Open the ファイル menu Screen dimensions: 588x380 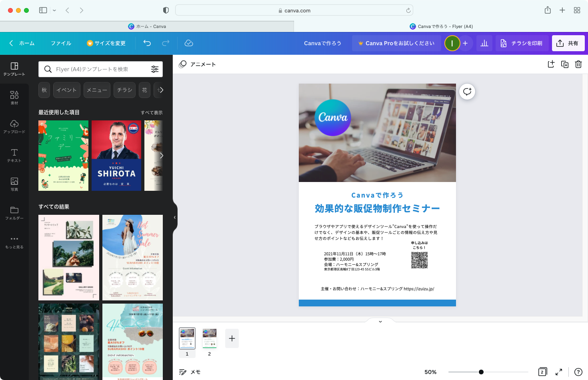coord(61,43)
